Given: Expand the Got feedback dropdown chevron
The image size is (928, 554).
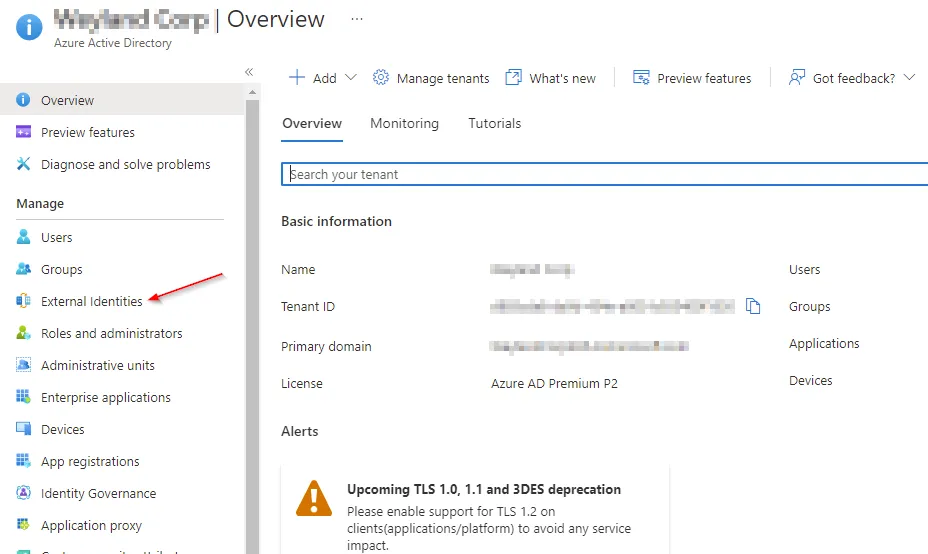Looking at the screenshot, I should 910,78.
